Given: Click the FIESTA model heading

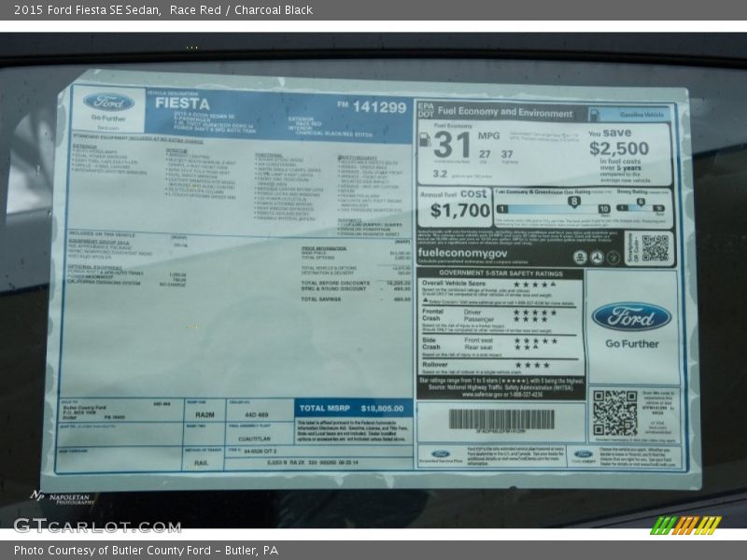Looking at the screenshot, I should click(182, 104).
